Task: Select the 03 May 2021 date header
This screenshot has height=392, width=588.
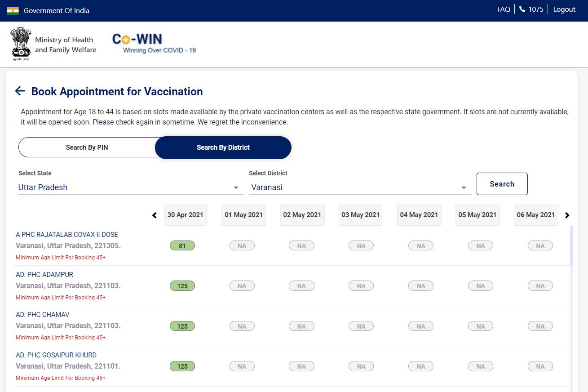Action: 361,215
